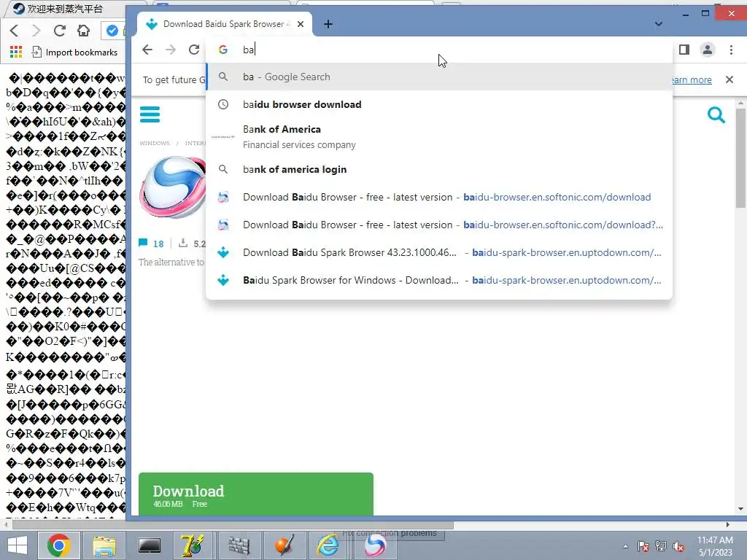Click the muted volume tray icon
This screenshot has width=747, height=560.
tap(678, 546)
